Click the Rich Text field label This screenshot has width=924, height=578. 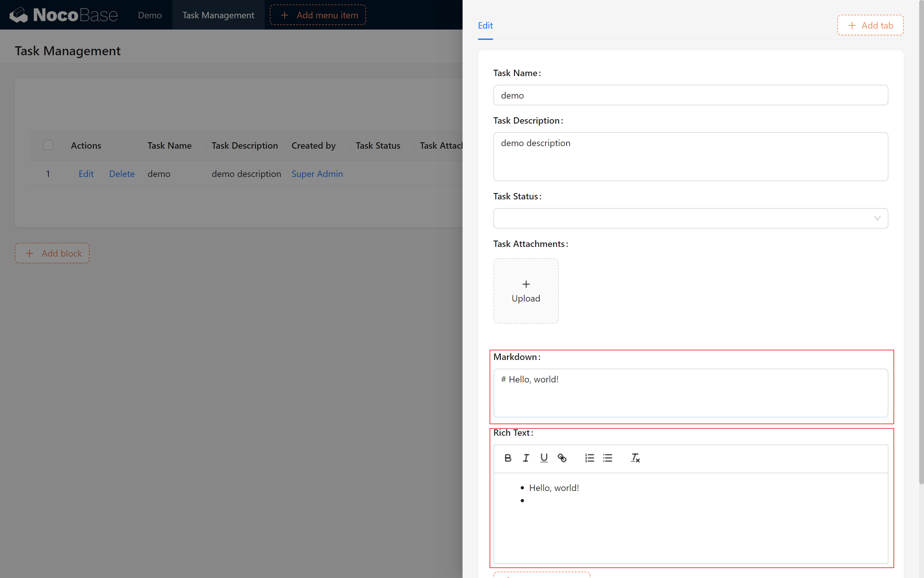click(x=513, y=432)
